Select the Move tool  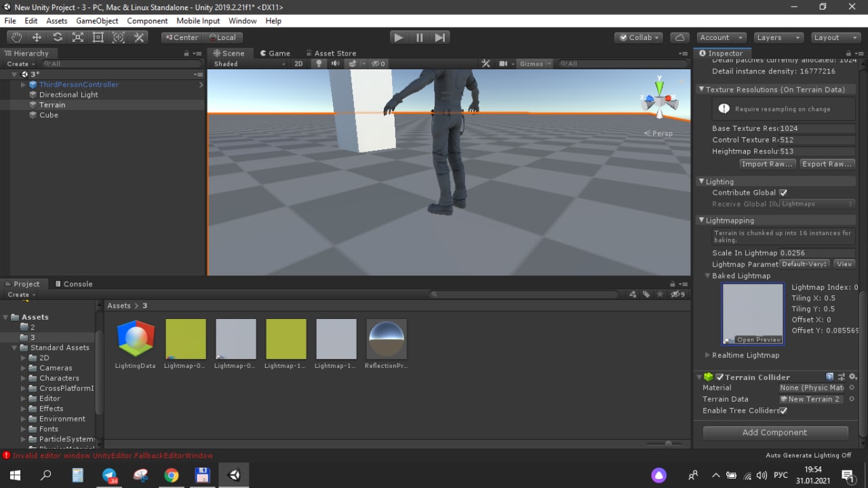point(37,37)
